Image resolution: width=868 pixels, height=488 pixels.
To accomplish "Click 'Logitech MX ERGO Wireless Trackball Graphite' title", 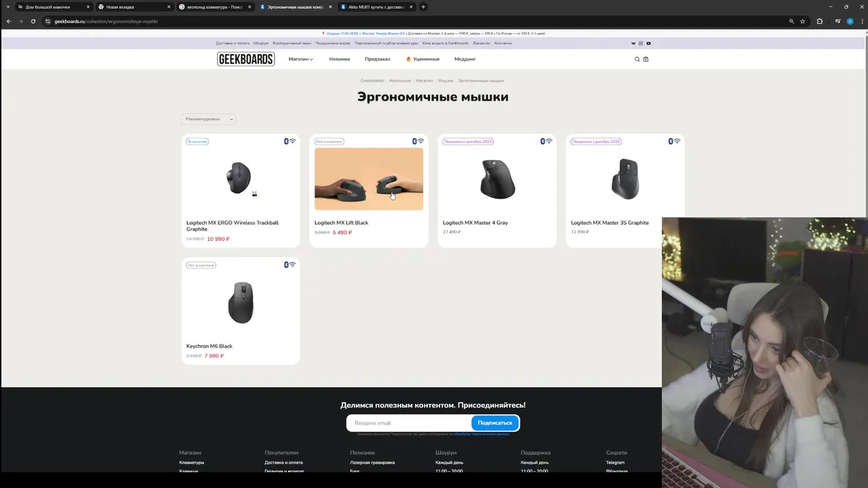I will 233,226.
